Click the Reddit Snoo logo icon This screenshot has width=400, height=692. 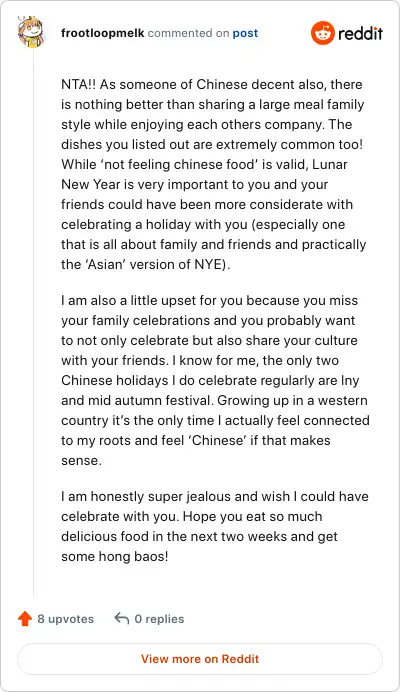(323, 33)
